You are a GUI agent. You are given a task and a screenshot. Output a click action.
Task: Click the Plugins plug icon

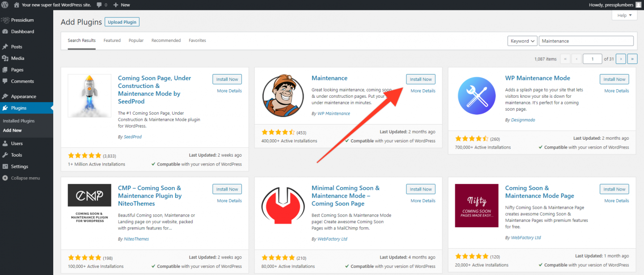pos(5,108)
